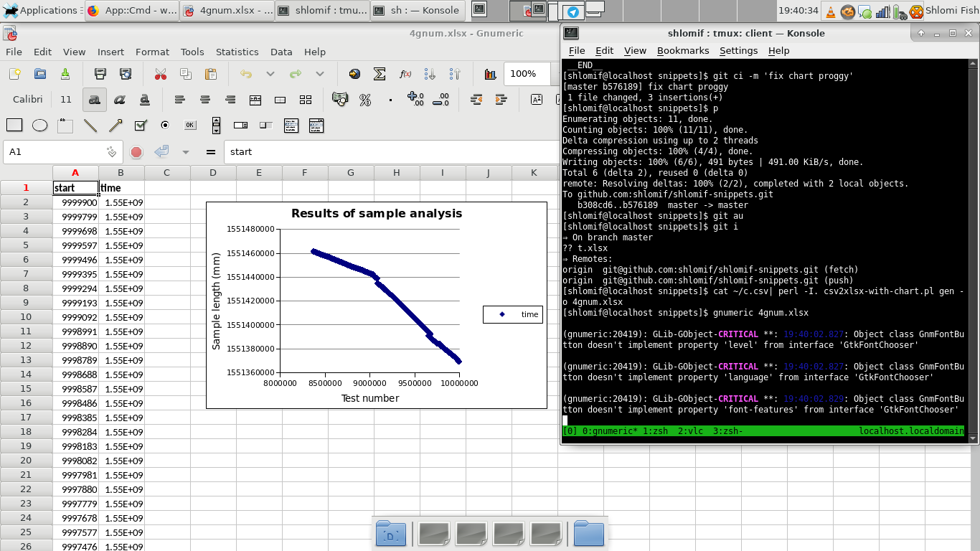This screenshot has width=980, height=551.
Task: Open the function wizard f(x) icon
Action: (x=405, y=74)
